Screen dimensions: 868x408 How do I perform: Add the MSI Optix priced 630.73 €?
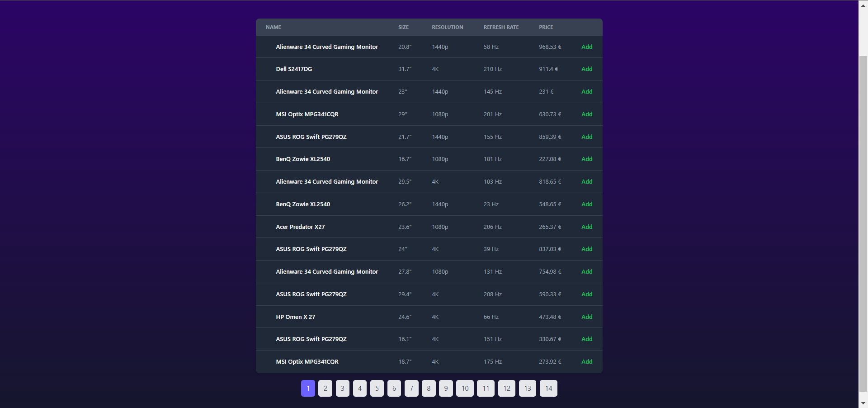tap(586, 114)
